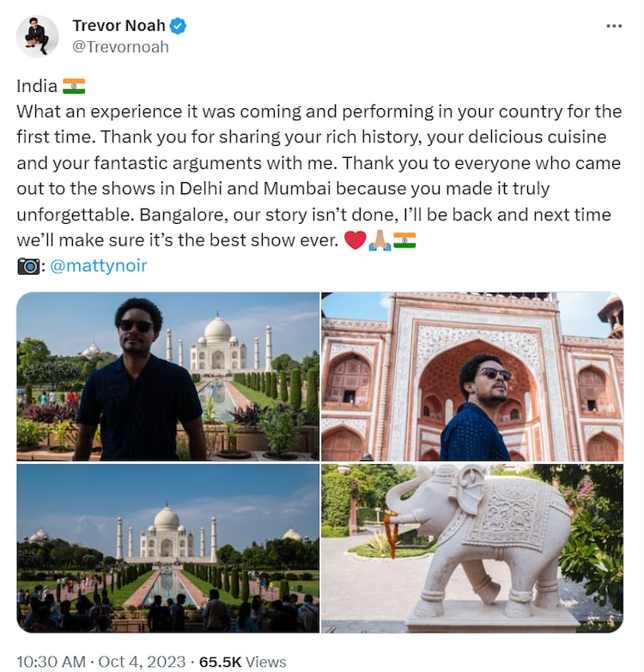
Task: Click the blue verified badge icon
Action: point(178,26)
